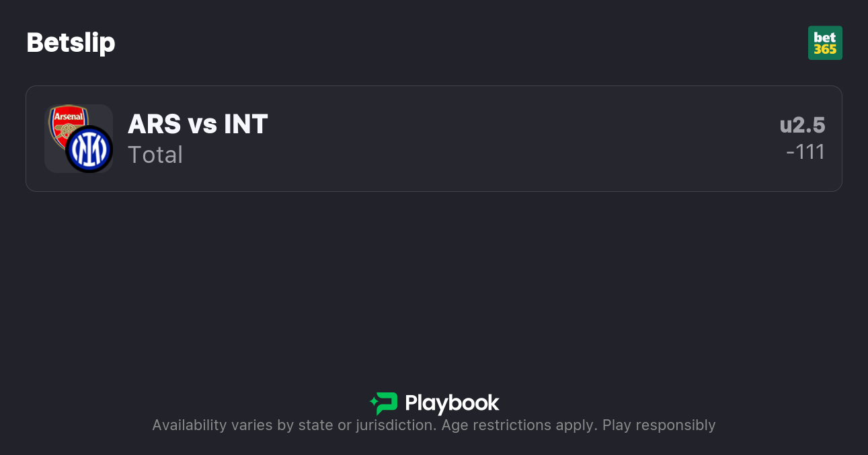Image resolution: width=868 pixels, height=455 pixels.
Task: Select the u2.5 under line
Action: point(802,125)
